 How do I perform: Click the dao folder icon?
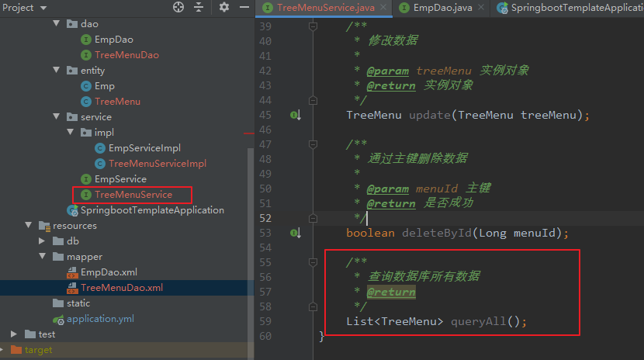[x=72, y=24]
